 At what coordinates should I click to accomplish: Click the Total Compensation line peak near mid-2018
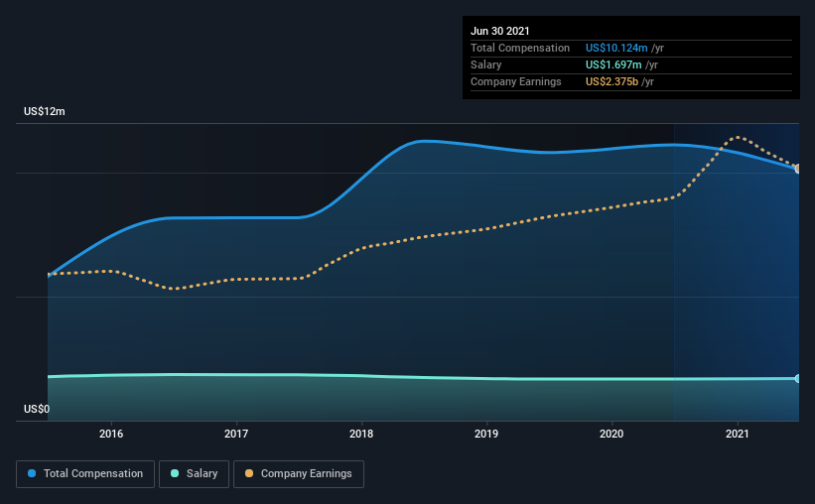click(425, 141)
